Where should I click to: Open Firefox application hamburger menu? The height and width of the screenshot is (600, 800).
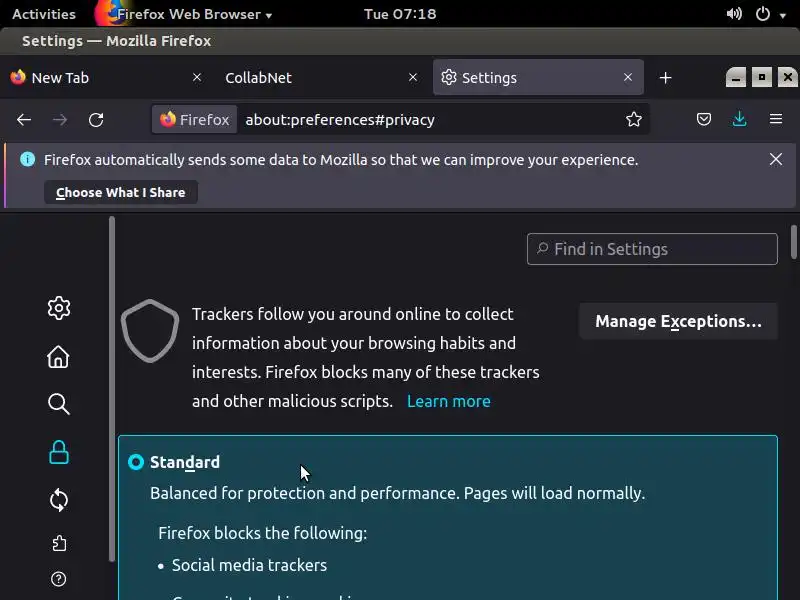(775, 120)
